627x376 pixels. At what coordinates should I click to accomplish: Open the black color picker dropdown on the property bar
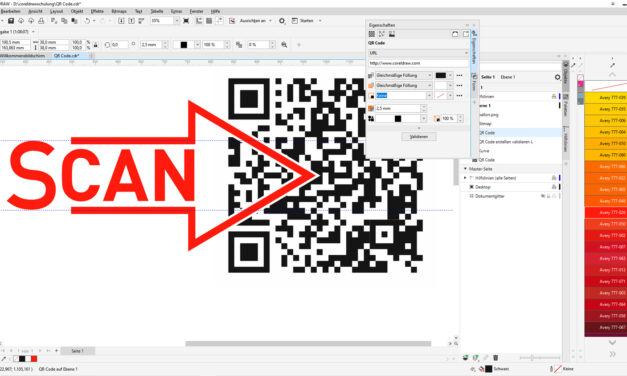coord(197,45)
